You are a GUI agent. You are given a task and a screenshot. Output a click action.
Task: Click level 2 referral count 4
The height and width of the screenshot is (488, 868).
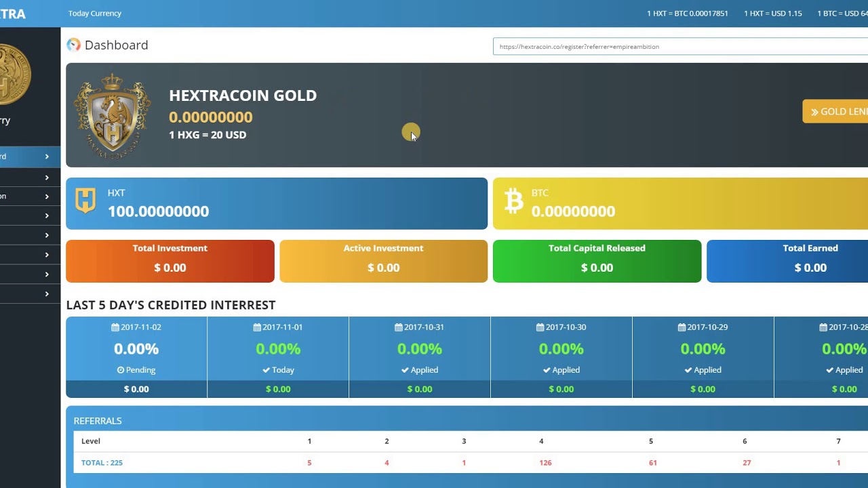[387, 463]
